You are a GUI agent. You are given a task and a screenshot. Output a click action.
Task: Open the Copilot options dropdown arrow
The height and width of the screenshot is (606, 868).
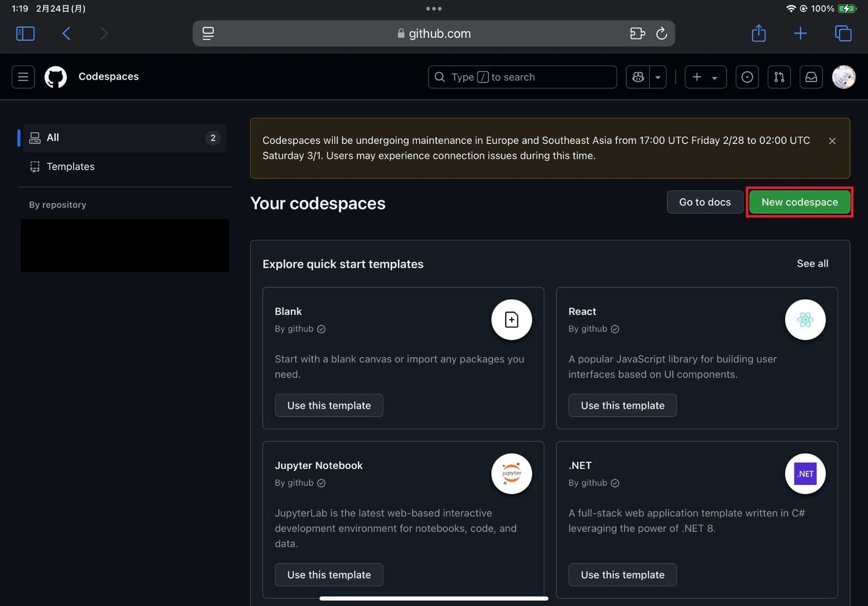[658, 77]
